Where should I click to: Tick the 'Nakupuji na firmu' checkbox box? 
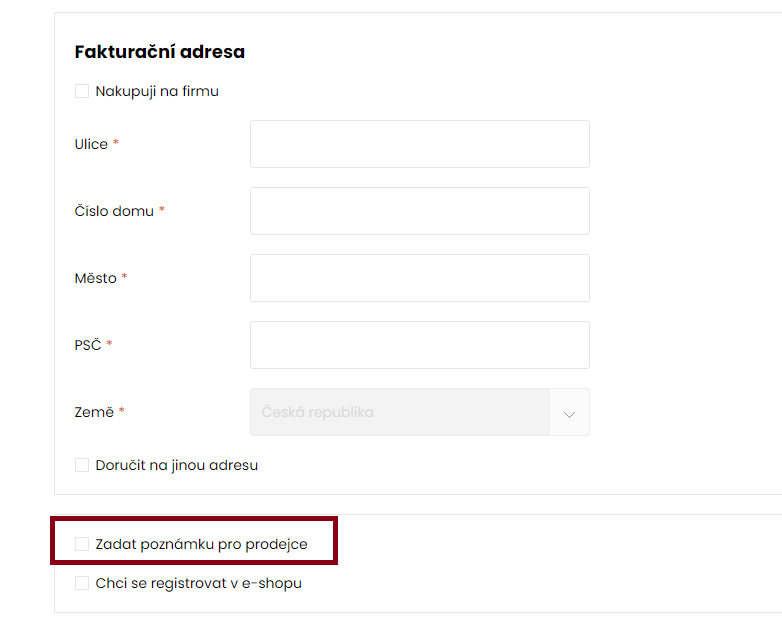(82, 91)
